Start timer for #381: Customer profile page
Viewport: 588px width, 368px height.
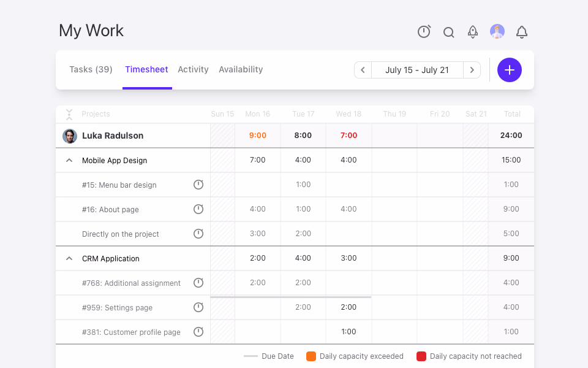coord(198,332)
